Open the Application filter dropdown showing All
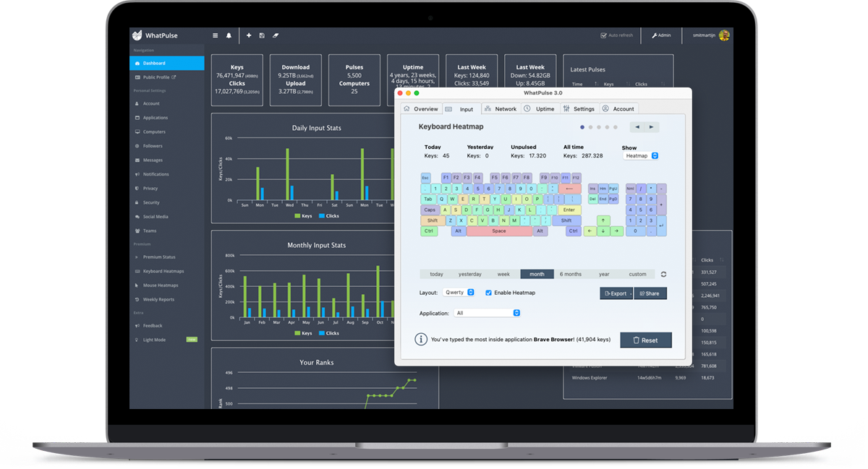The image size is (868, 469). [x=487, y=312]
